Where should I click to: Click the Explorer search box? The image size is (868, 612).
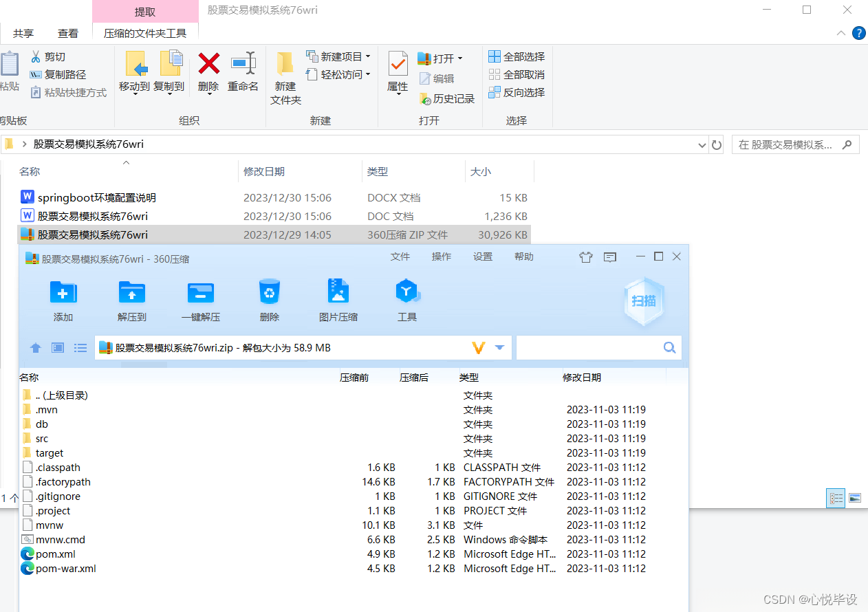point(795,145)
